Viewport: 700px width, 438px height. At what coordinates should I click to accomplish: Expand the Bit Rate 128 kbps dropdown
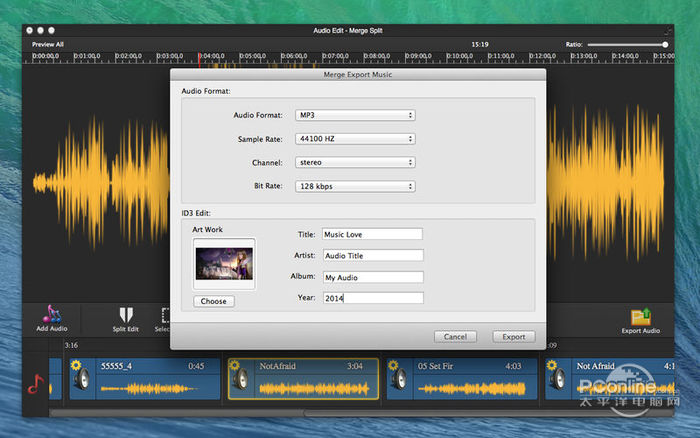coord(354,186)
